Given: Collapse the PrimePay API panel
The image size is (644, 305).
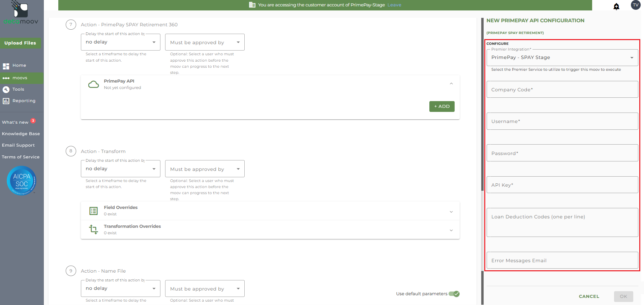Looking at the screenshot, I should (451, 84).
